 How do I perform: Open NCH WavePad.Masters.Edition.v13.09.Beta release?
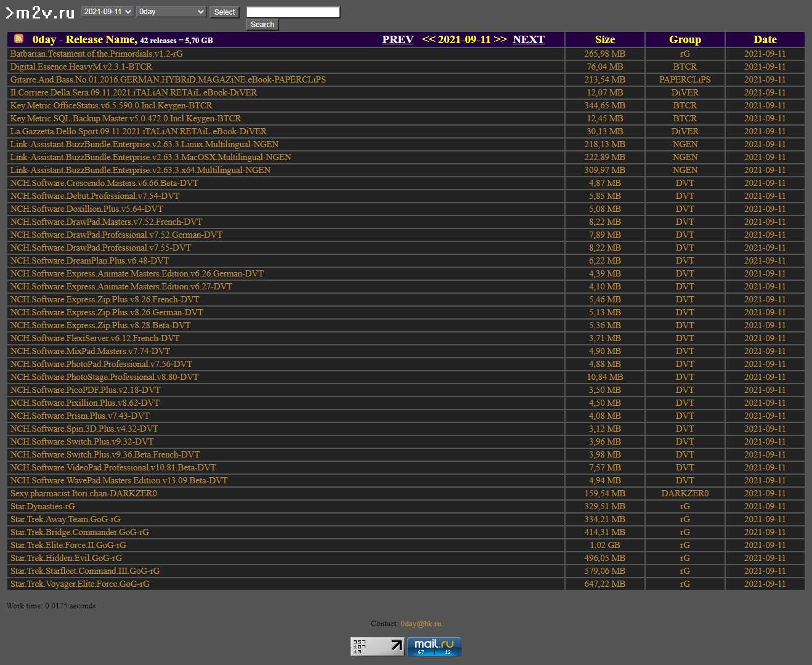[x=119, y=480]
